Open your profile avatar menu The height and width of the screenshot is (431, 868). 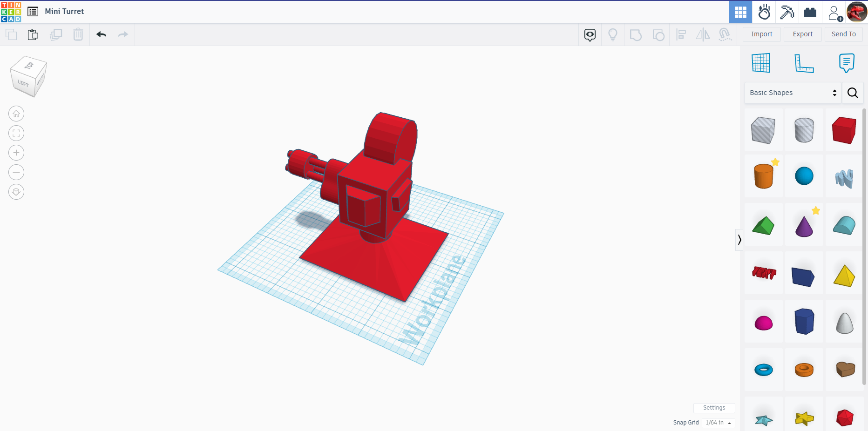857,12
